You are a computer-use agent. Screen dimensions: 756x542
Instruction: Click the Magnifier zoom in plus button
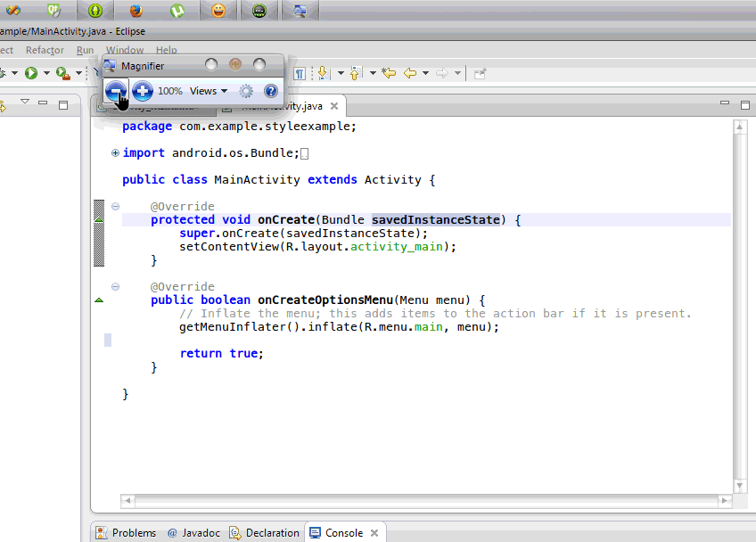pyautogui.click(x=143, y=91)
